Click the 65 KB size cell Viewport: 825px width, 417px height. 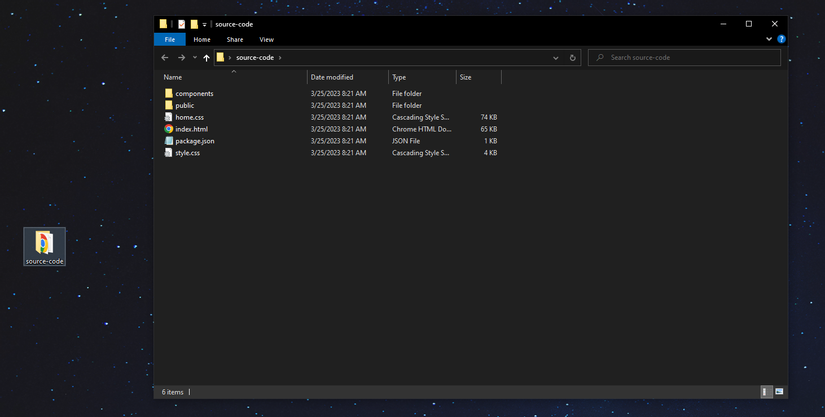point(489,129)
